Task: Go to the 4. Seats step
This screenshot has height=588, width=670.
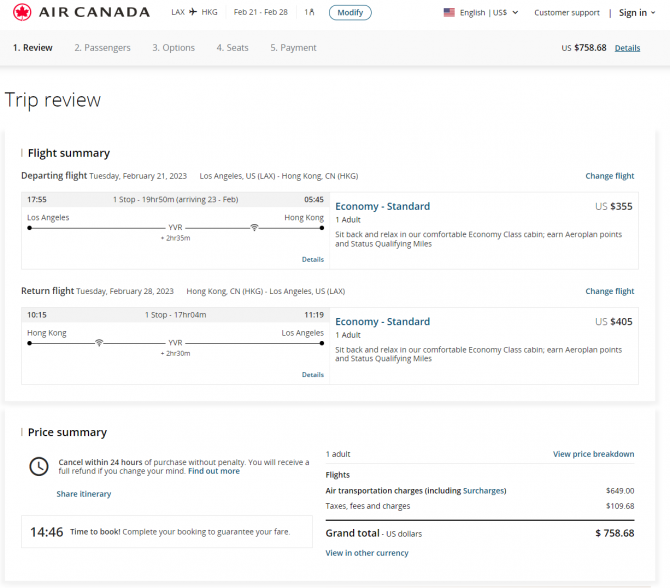Action: tap(232, 47)
